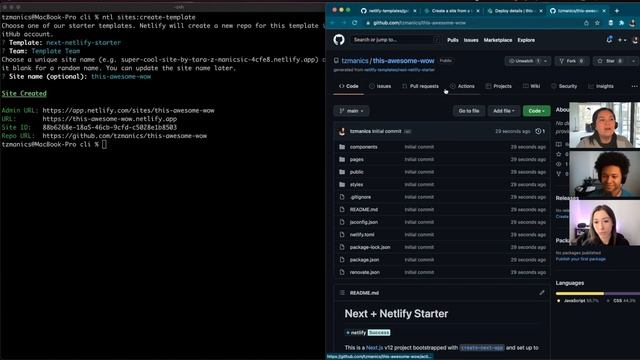Switch to the netlify-templates browser tab
640x360 pixels.
pos(388,11)
